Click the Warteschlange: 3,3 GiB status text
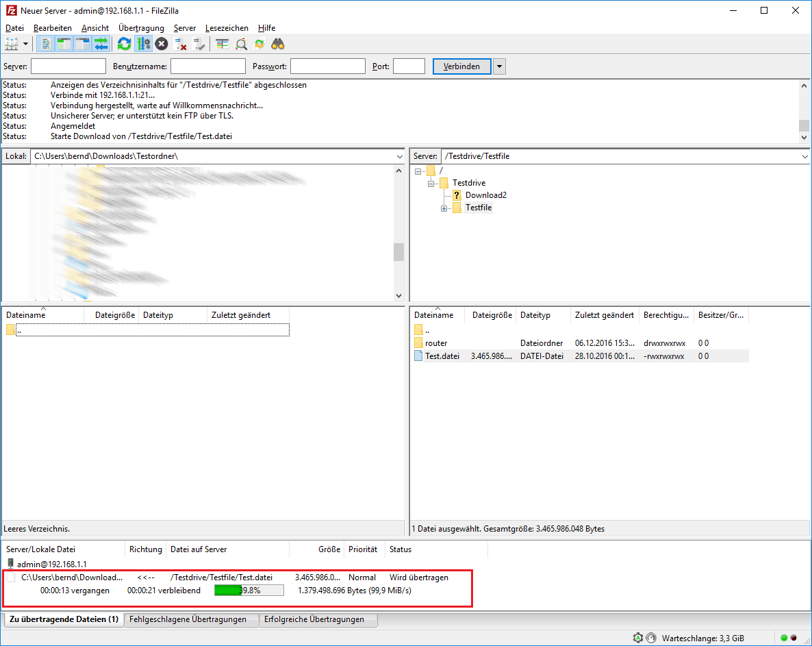 pyautogui.click(x=702, y=638)
